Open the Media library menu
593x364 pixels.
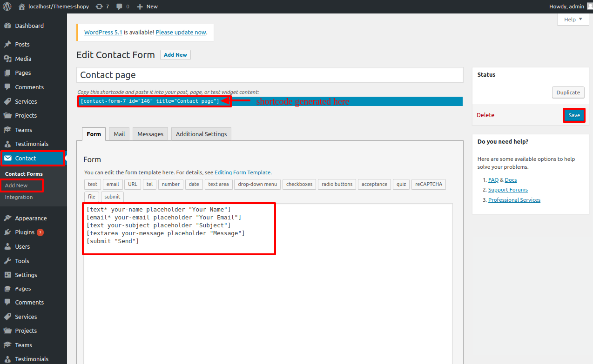pyautogui.click(x=23, y=59)
